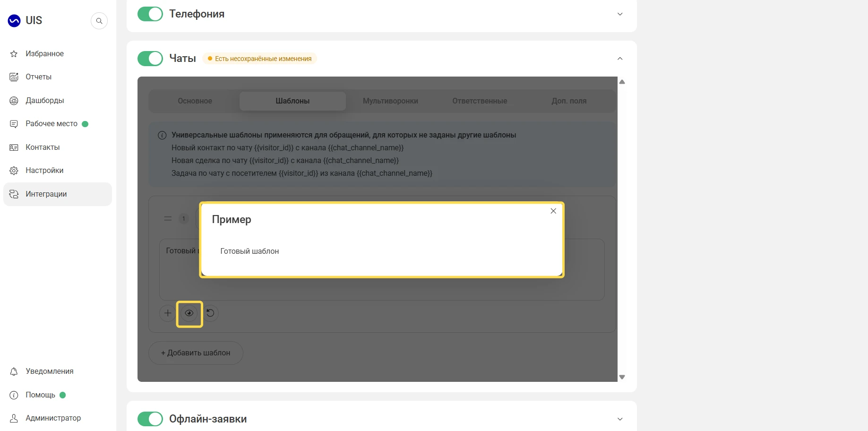868x431 pixels.
Task: Click the UIS logo icon
Action: click(x=14, y=21)
